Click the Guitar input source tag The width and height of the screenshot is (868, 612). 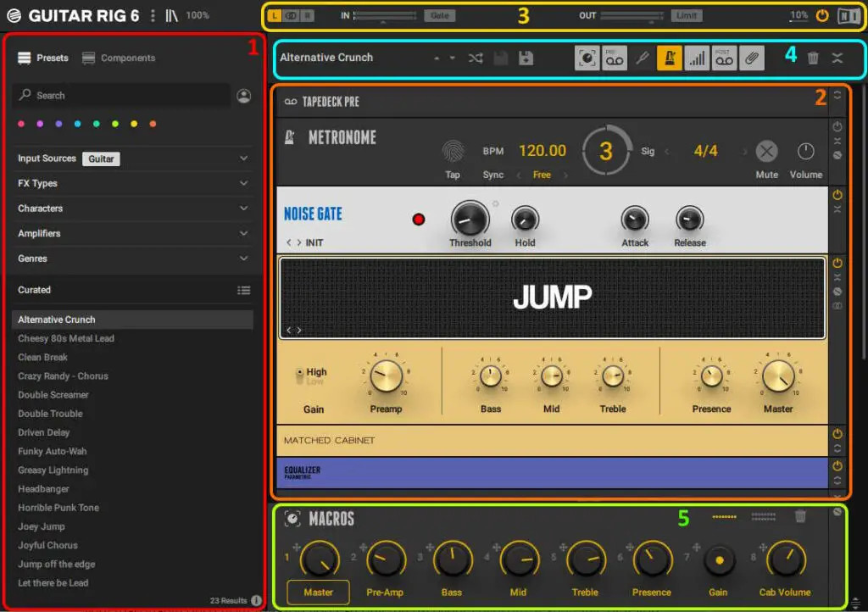click(102, 159)
